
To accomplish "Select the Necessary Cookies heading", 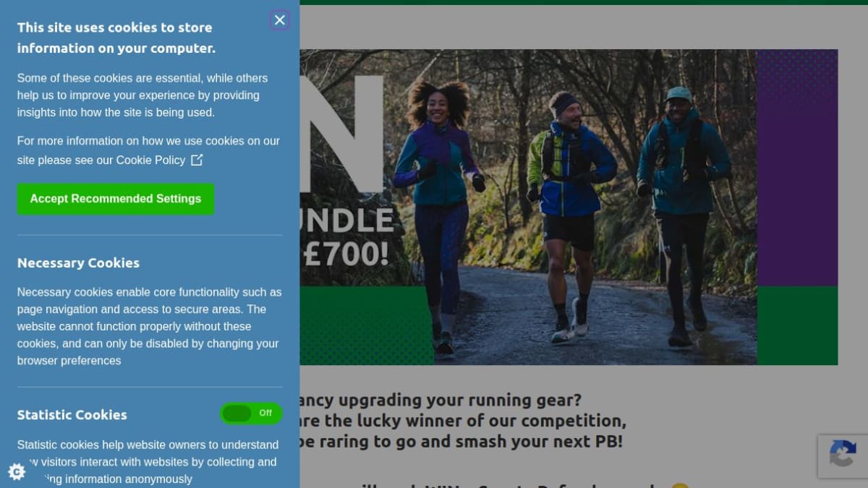I will click(x=78, y=262).
